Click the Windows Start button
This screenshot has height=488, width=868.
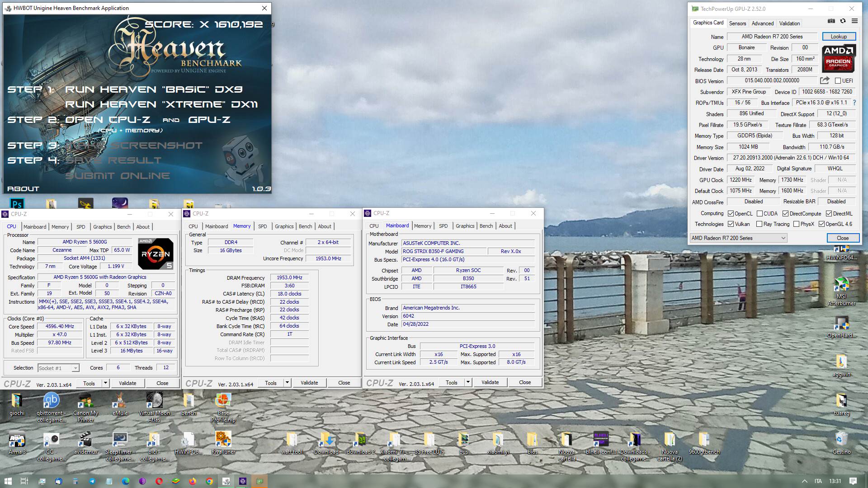[8, 481]
